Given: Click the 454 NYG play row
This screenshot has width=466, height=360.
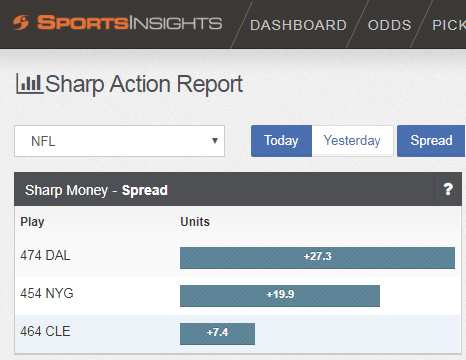Looking at the screenshot, I should [238, 296].
